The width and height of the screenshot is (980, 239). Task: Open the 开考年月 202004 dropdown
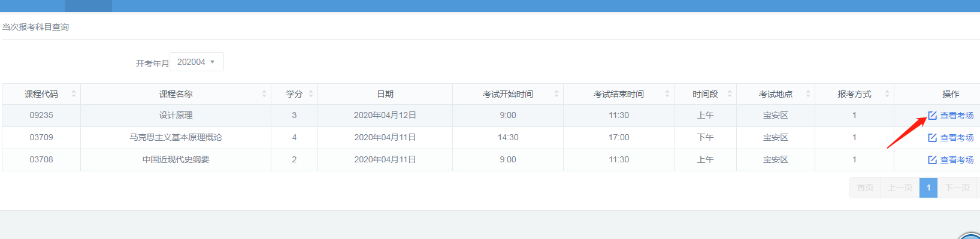pyautogui.click(x=196, y=62)
